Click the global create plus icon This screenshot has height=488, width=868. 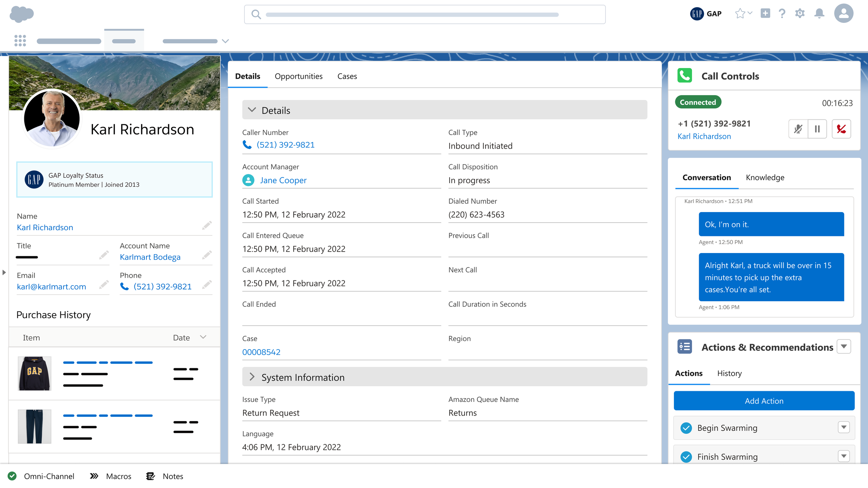[765, 14]
